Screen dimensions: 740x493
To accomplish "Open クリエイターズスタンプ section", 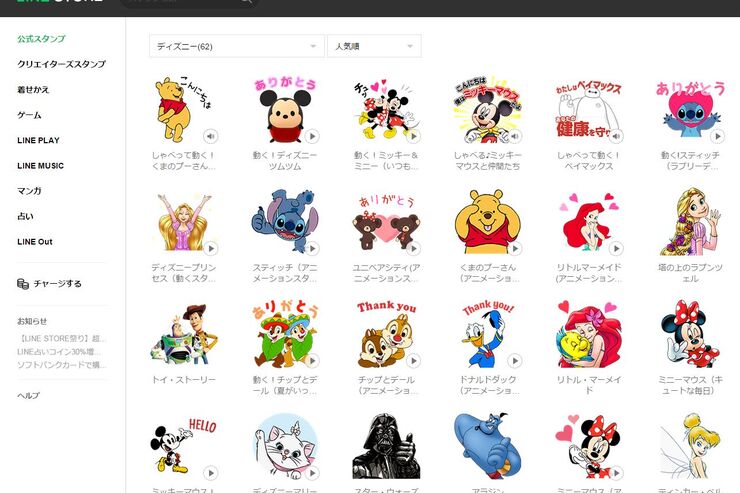I will coord(61,64).
